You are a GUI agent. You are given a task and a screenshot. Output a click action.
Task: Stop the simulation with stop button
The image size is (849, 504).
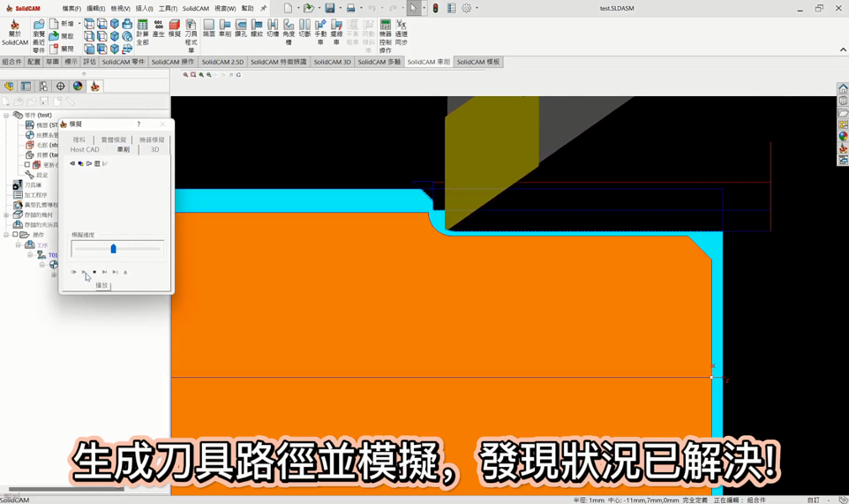tap(94, 272)
